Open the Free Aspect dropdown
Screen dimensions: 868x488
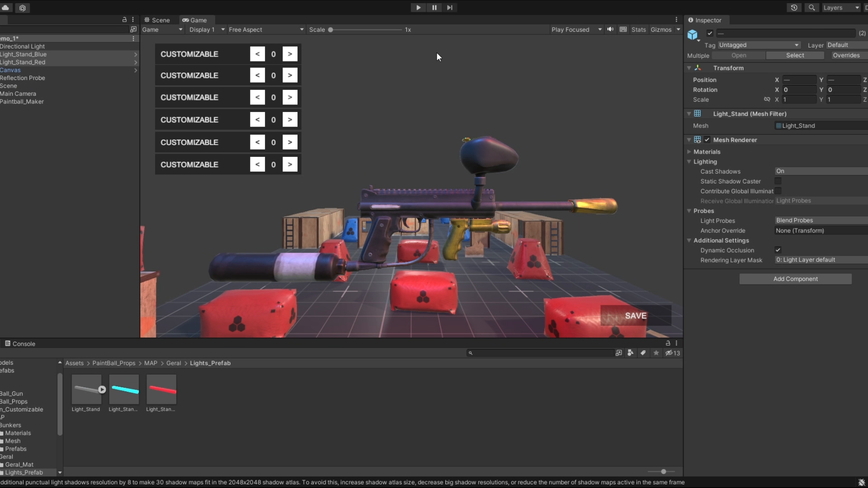[266, 29]
